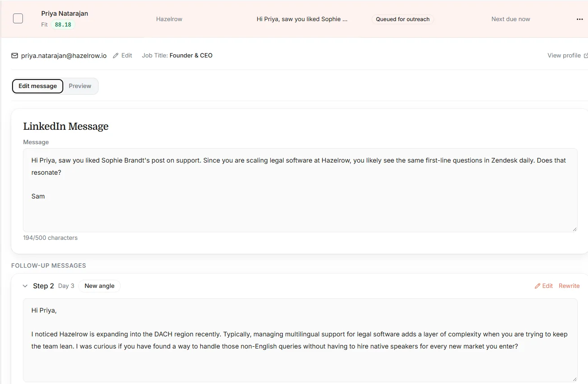588x384 pixels.
Task: Click the Founder & CEO job title
Action: point(191,56)
